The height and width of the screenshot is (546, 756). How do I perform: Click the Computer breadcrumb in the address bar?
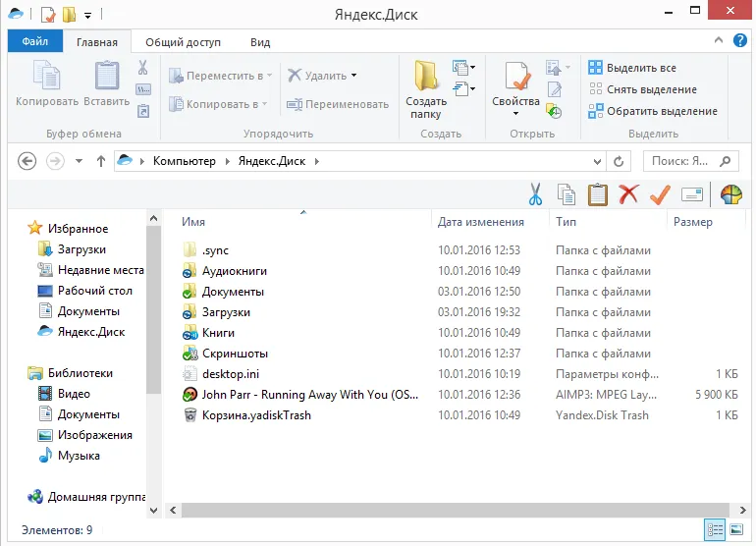pos(185,161)
